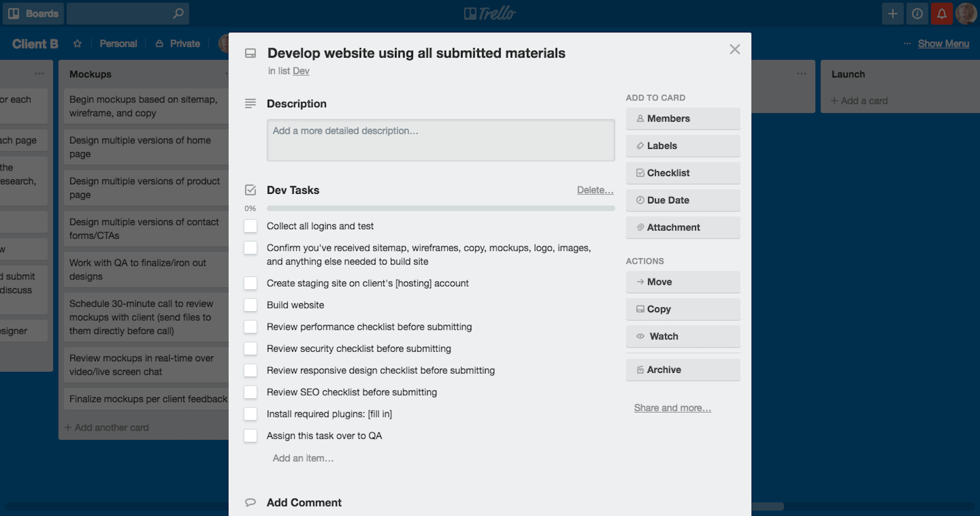Viewport: 980px width, 516px height.
Task: Check Review responsive design checklist item
Action: 250,370
